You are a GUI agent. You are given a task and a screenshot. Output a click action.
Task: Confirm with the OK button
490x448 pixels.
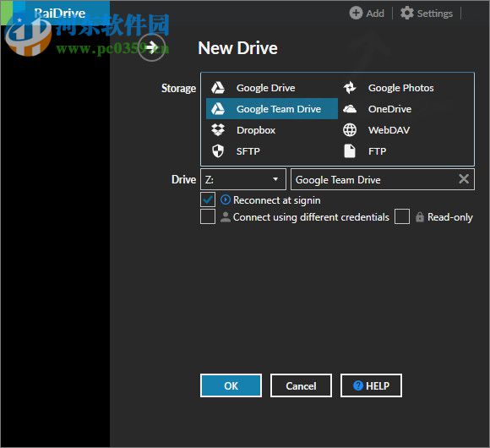231,385
